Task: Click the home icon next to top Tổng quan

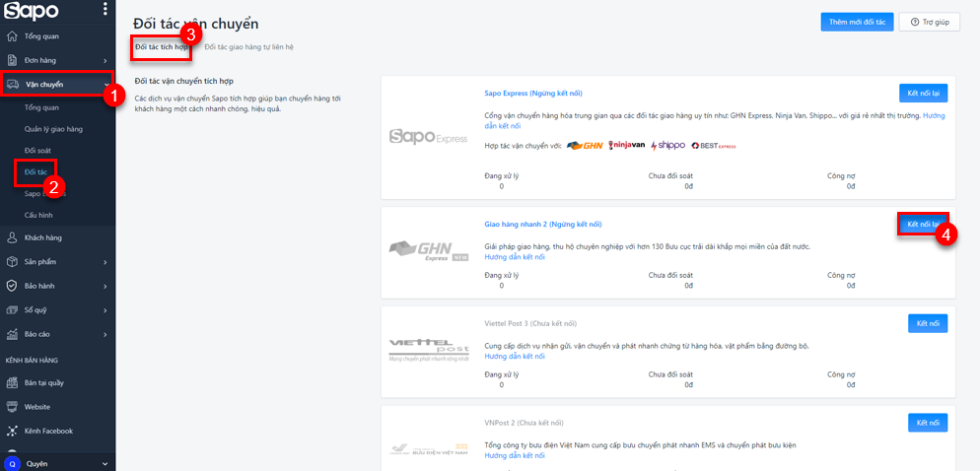Action: (x=11, y=36)
